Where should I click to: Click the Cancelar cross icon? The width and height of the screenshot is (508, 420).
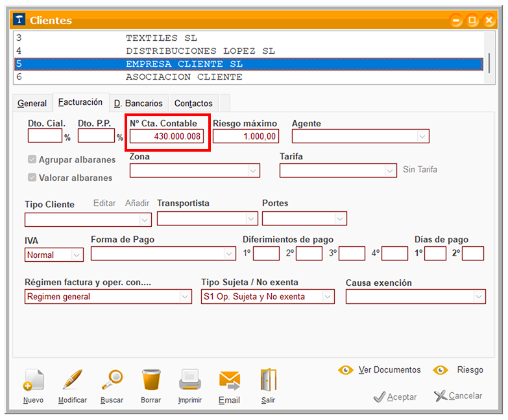click(x=441, y=395)
